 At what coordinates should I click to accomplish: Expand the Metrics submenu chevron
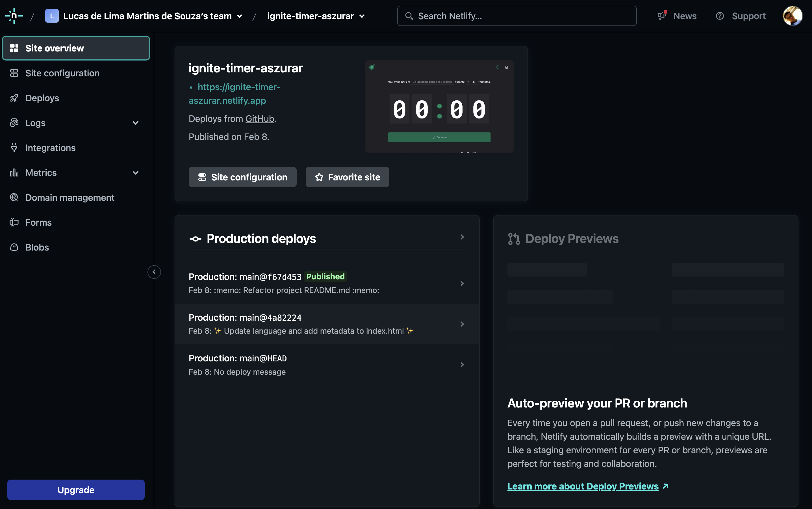pos(136,173)
